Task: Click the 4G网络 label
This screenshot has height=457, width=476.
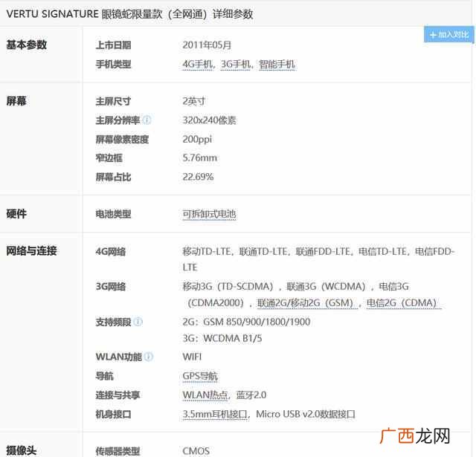Action: pos(111,251)
